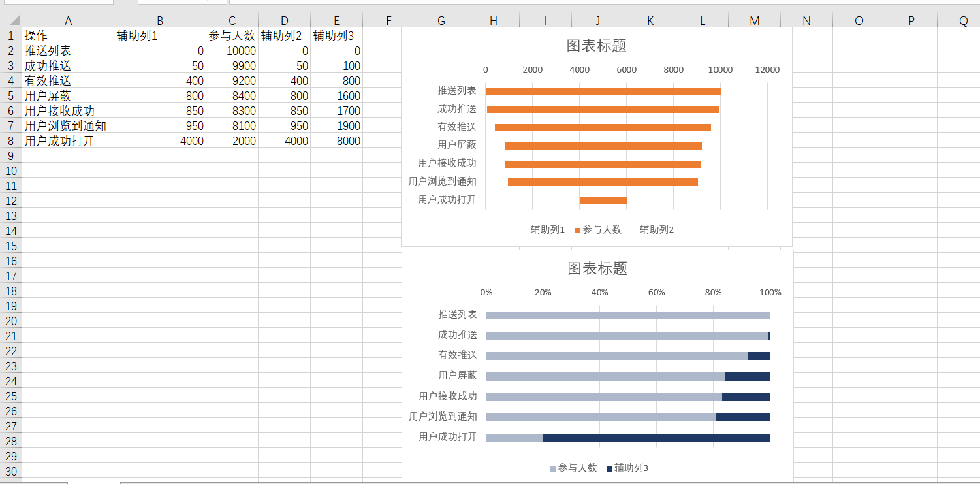Click 60% axis label in bottom chart
Image resolution: width=980 pixels, height=484 pixels.
click(656, 292)
